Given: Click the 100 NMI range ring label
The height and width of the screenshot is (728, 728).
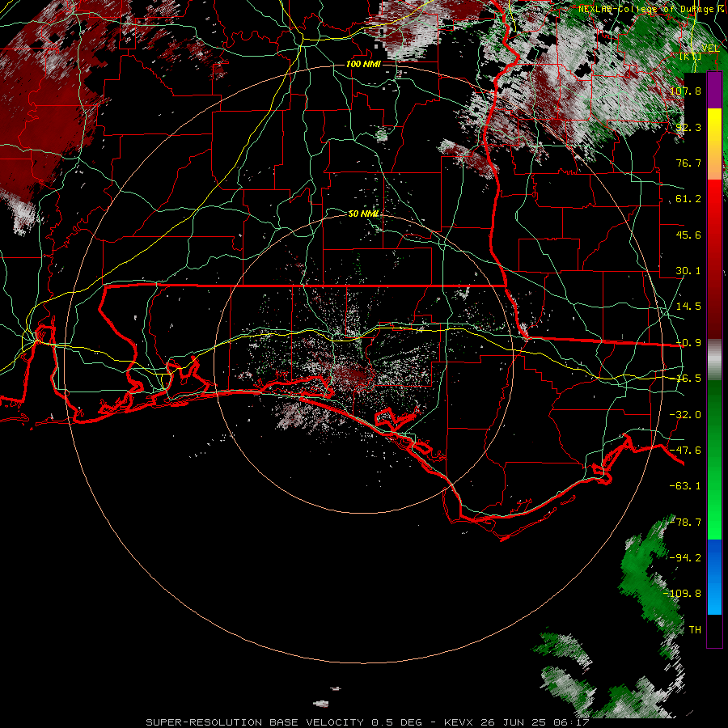Looking at the screenshot, I should (x=363, y=64).
